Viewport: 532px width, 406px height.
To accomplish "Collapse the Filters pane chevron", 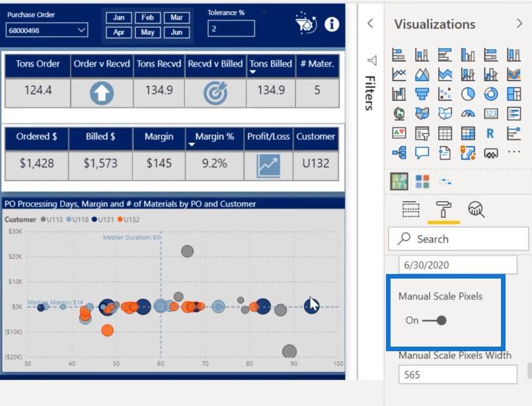I will (371, 23).
